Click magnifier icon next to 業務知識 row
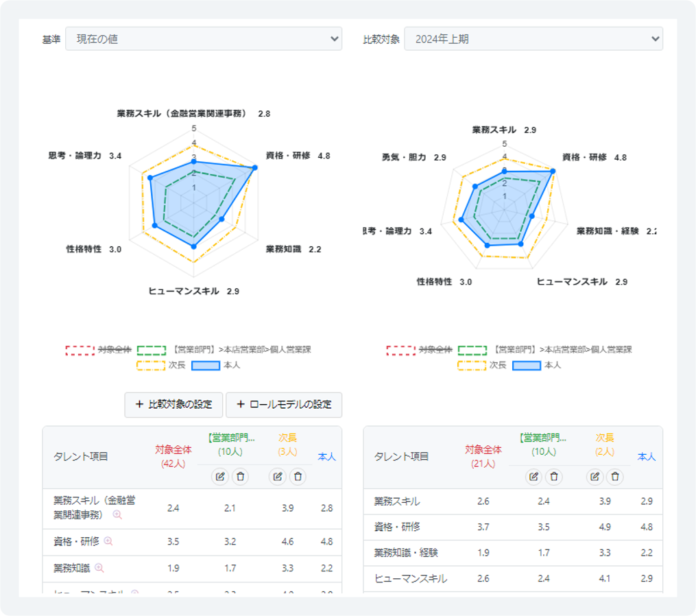 click(99, 568)
